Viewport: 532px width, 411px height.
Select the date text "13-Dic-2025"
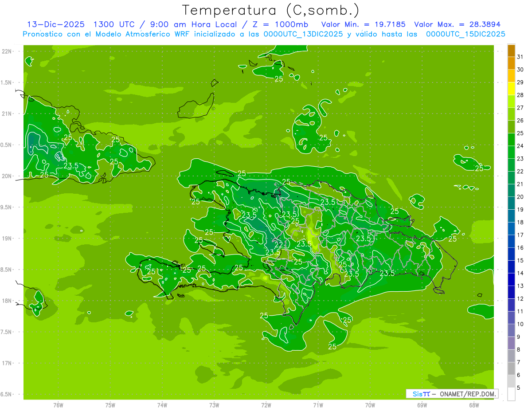click(55, 25)
